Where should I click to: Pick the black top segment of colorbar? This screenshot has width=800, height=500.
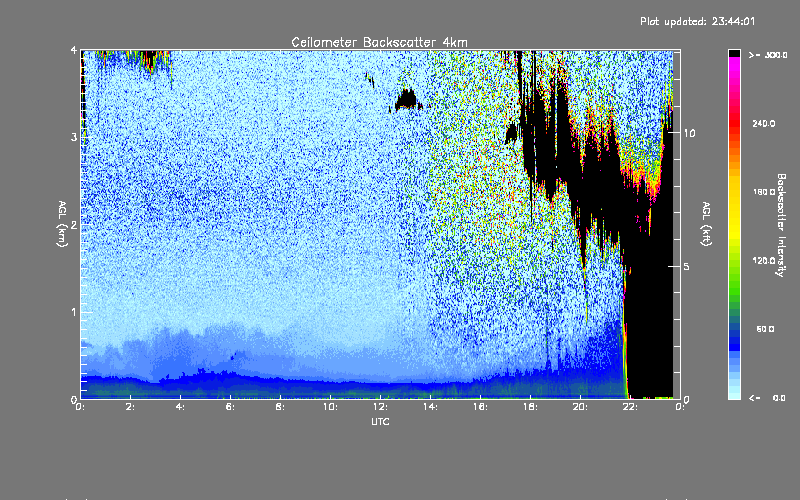point(734,53)
